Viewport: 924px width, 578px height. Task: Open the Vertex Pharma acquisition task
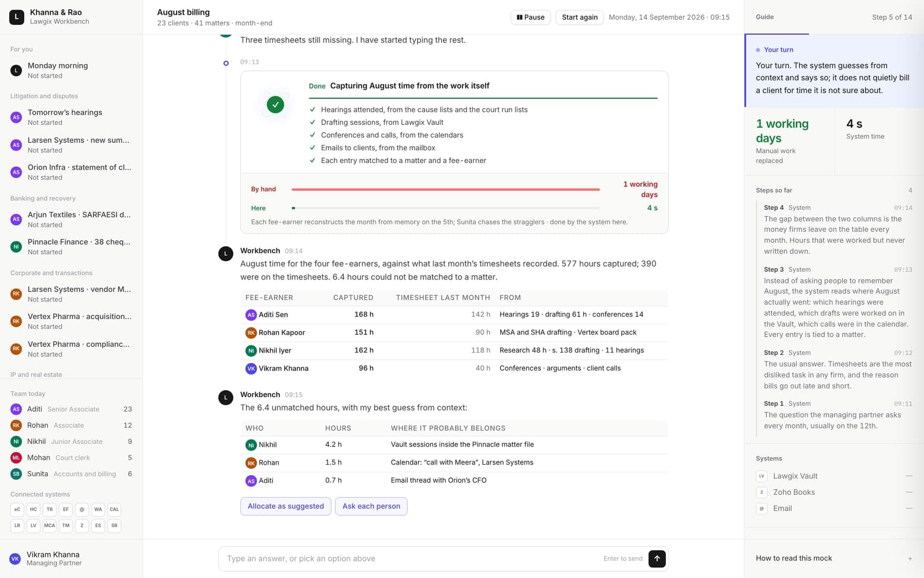click(x=72, y=321)
